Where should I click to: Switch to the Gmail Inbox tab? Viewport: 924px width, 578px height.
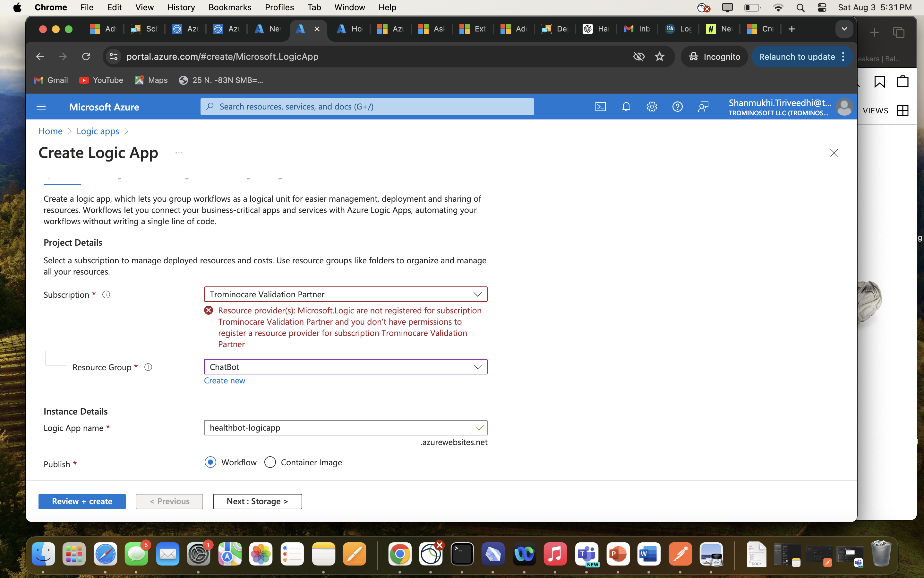[x=637, y=29]
